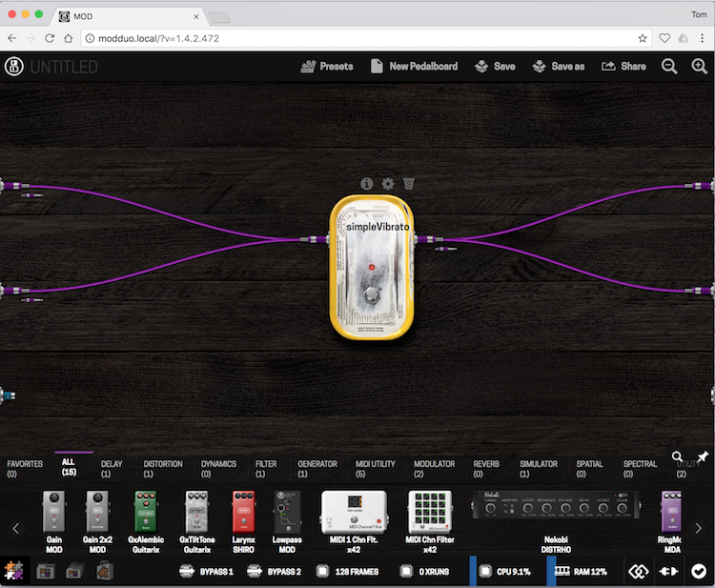The height and width of the screenshot is (588, 715).
Task: Save the current pedalboard
Action: (x=495, y=67)
